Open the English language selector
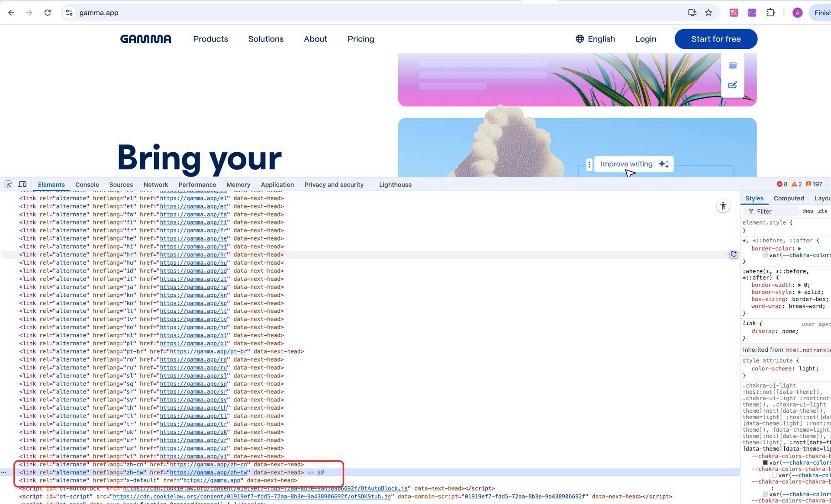 pyautogui.click(x=595, y=39)
